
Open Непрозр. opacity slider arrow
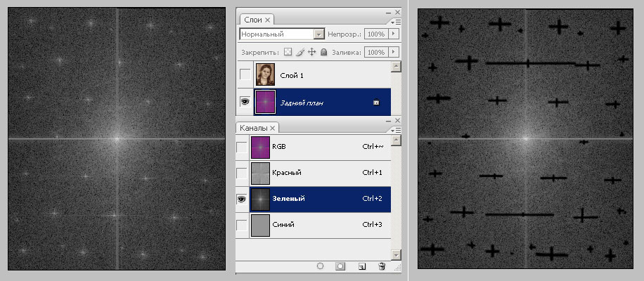(x=394, y=34)
